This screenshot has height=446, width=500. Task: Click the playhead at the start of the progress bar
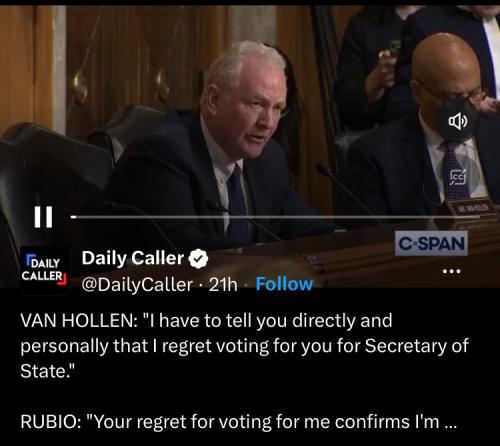[x=74, y=217]
